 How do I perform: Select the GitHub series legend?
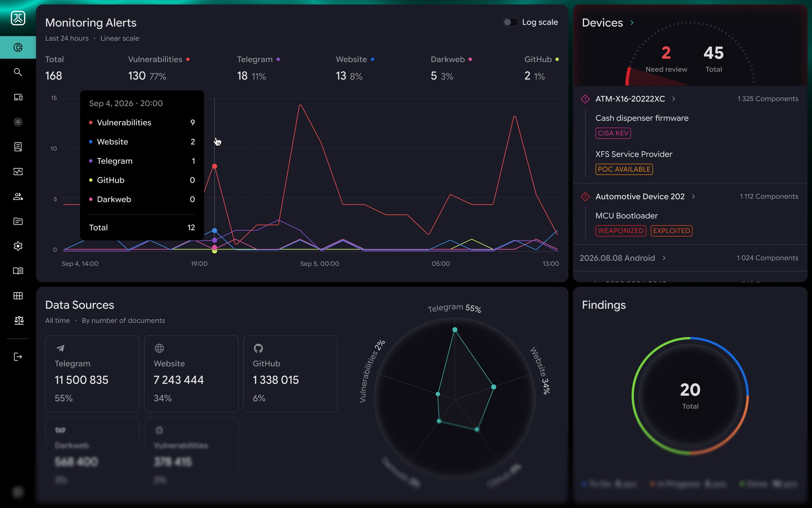(541, 59)
